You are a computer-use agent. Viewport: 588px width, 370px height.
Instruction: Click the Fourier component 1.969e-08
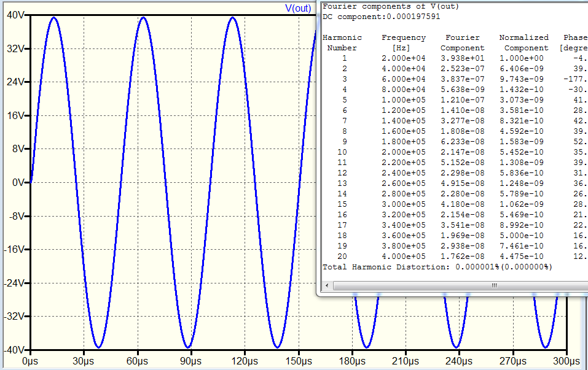point(463,236)
